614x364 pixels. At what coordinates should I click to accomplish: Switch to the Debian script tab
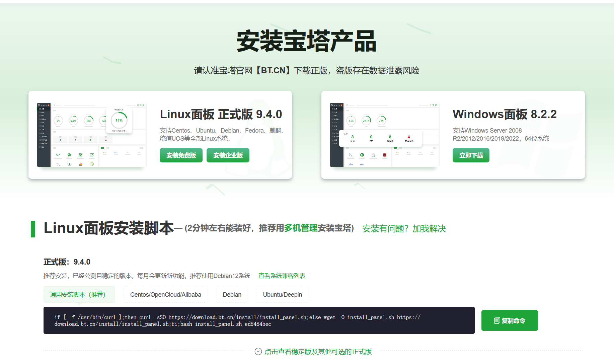coord(232,295)
